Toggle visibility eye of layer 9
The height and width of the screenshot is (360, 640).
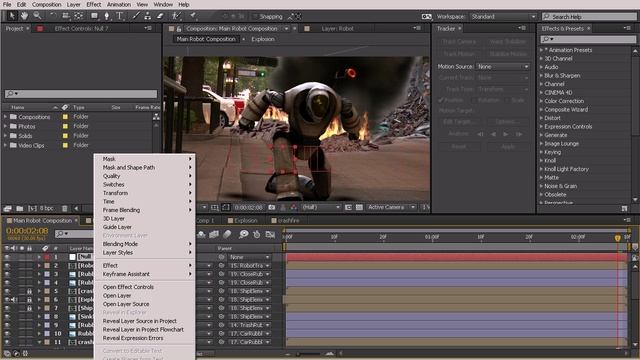click(7, 325)
